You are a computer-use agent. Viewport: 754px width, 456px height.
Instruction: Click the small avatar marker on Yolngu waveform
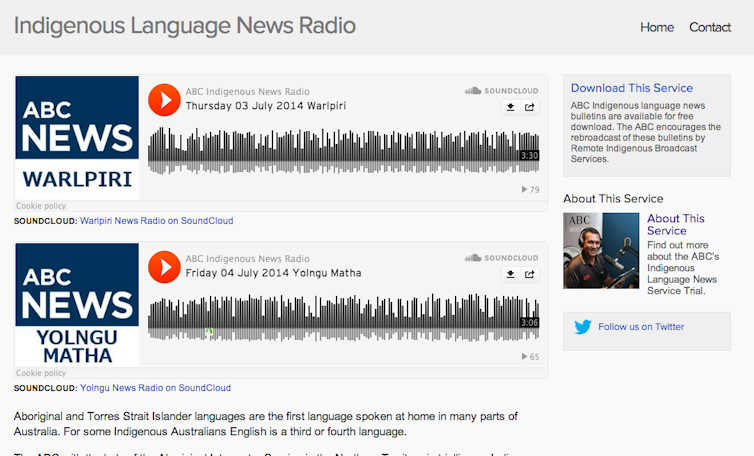pyautogui.click(x=209, y=331)
